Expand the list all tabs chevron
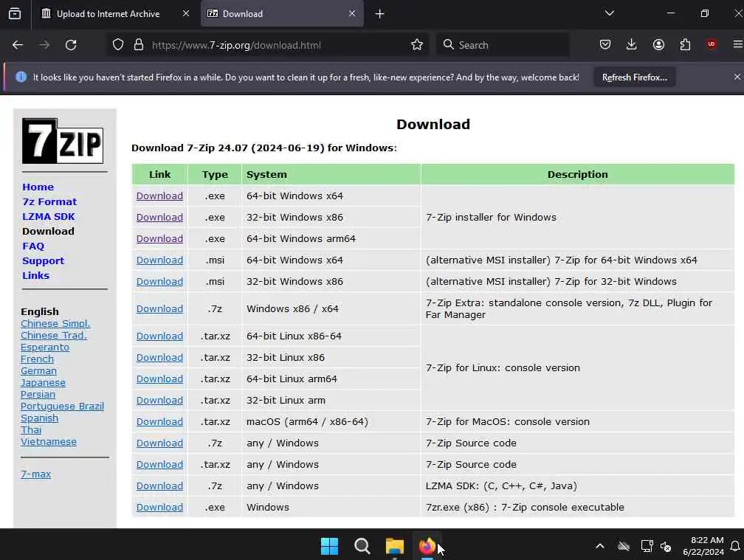The image size is (744, 560). (609, 13)
